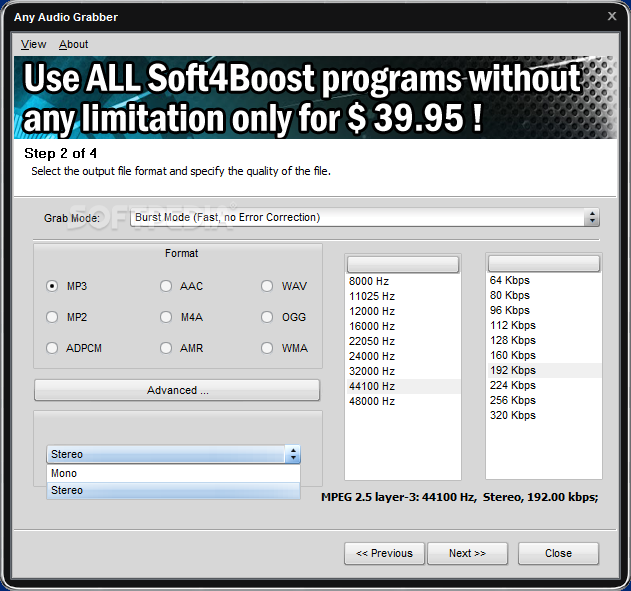Select 80 Kbps bitrate

point(544,295)
